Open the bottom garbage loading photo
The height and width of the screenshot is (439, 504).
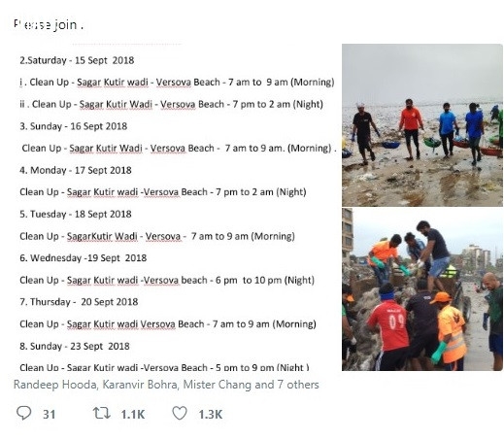pyautogui.click(x=422, y=289)
